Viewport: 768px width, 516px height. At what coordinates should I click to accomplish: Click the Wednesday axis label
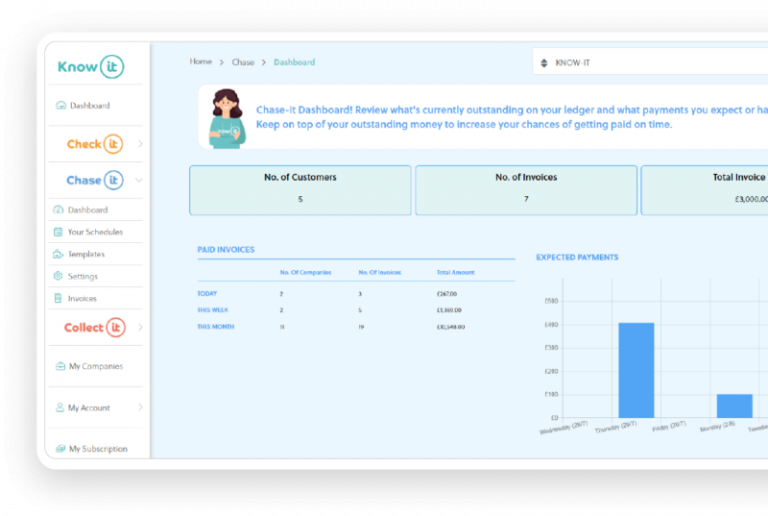563,427
